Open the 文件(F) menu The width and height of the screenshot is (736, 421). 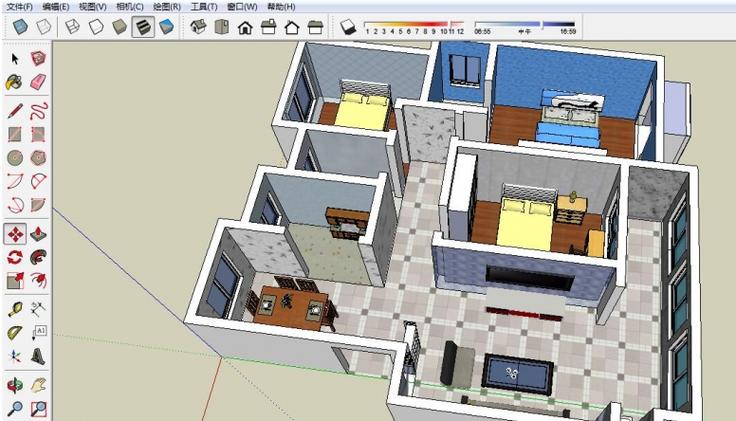pyautogui.click(x=21, y=7)
